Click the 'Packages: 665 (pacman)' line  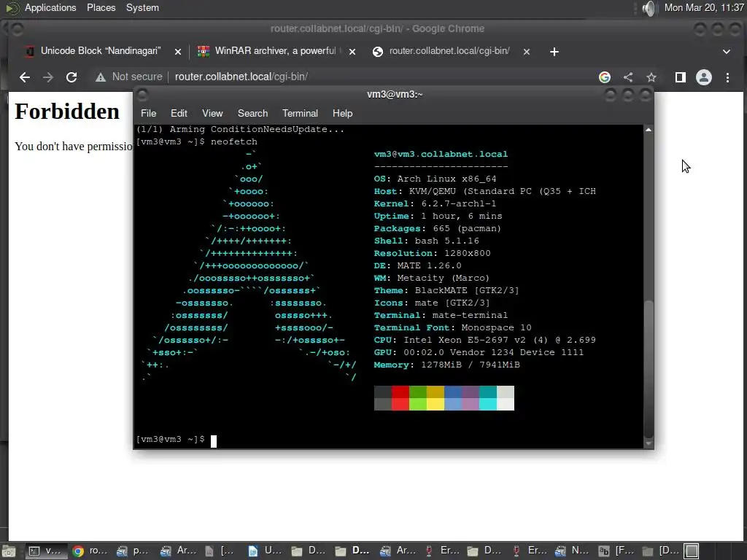coord(438,228)
